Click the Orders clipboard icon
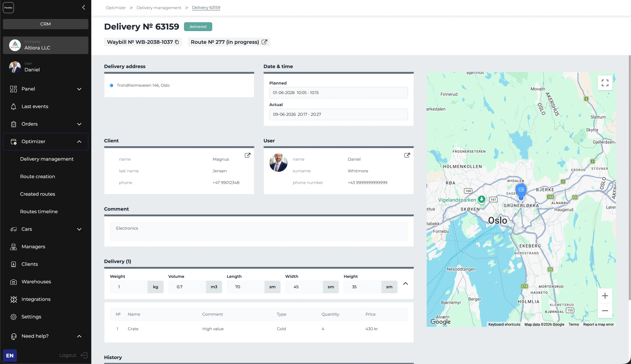631x364 pixels. coord(14,124)
